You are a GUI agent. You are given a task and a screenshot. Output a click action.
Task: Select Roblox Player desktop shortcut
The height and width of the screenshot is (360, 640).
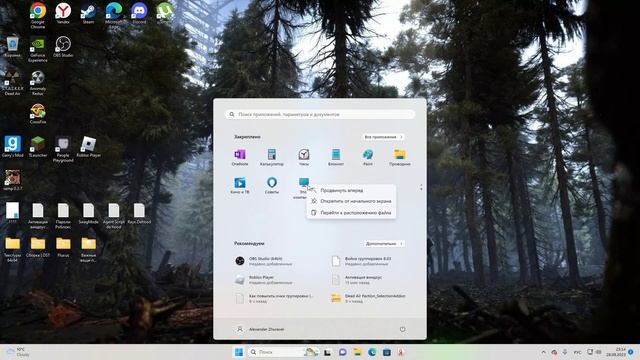pos(88,147)
